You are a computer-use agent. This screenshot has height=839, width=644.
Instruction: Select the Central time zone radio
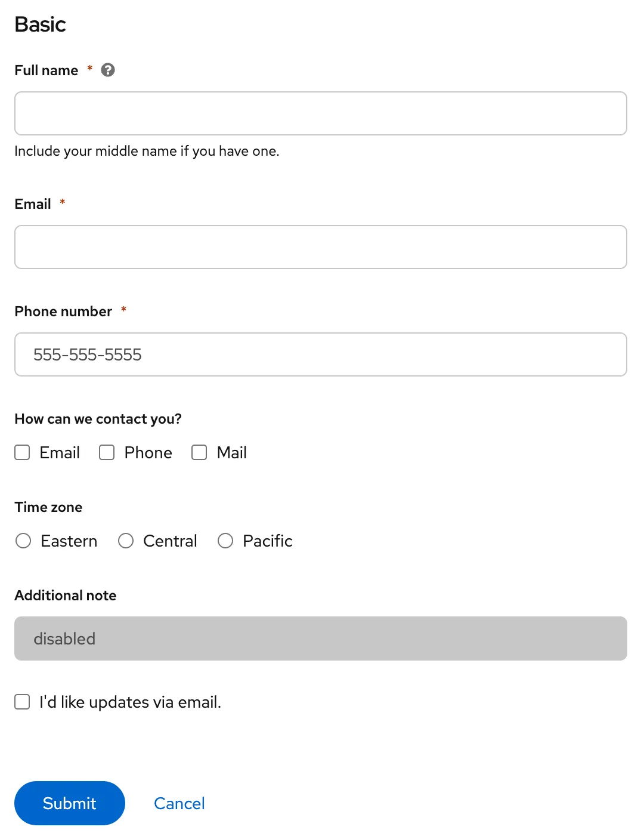(x=126, y=541)
